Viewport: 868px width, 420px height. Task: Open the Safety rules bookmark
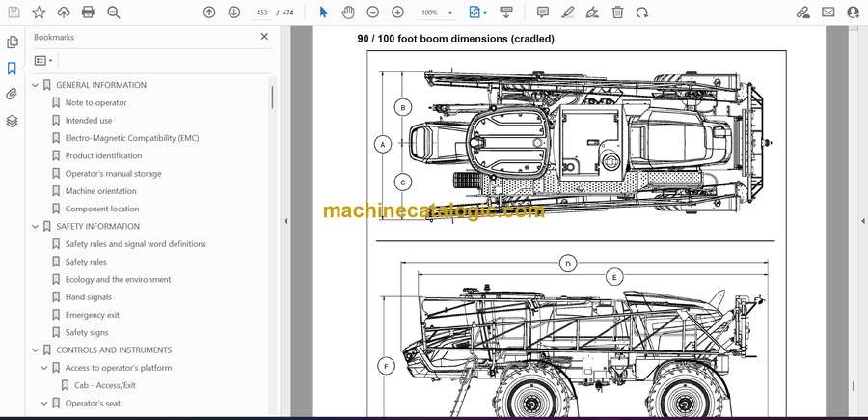pos(85,262)
